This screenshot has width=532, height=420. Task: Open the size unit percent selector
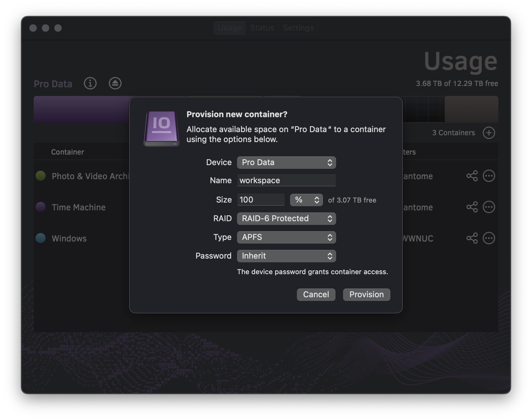[x=306, y=200]
